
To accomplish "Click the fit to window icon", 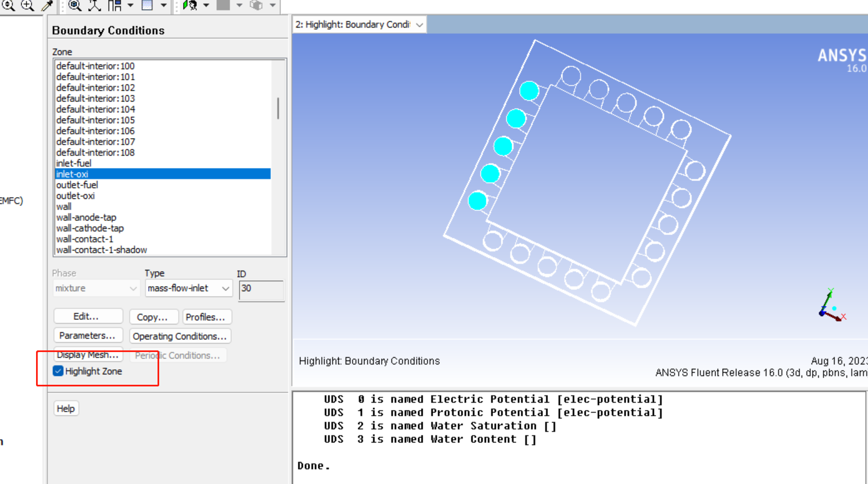I will click(x=75, y=6).
